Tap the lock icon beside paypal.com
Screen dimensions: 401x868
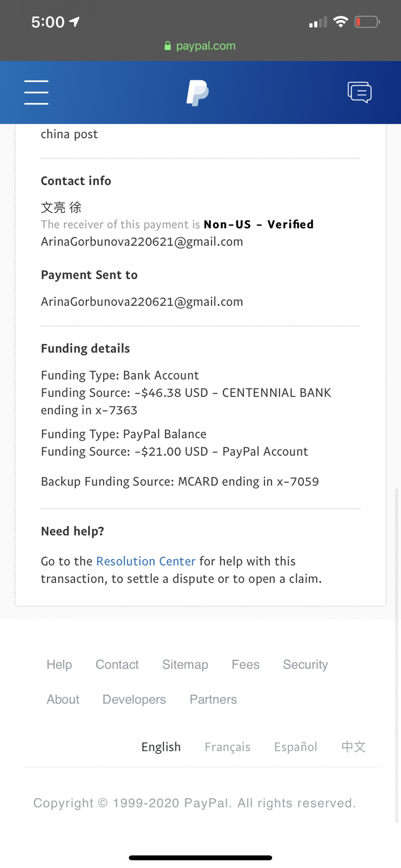click(x=168, y=46)
